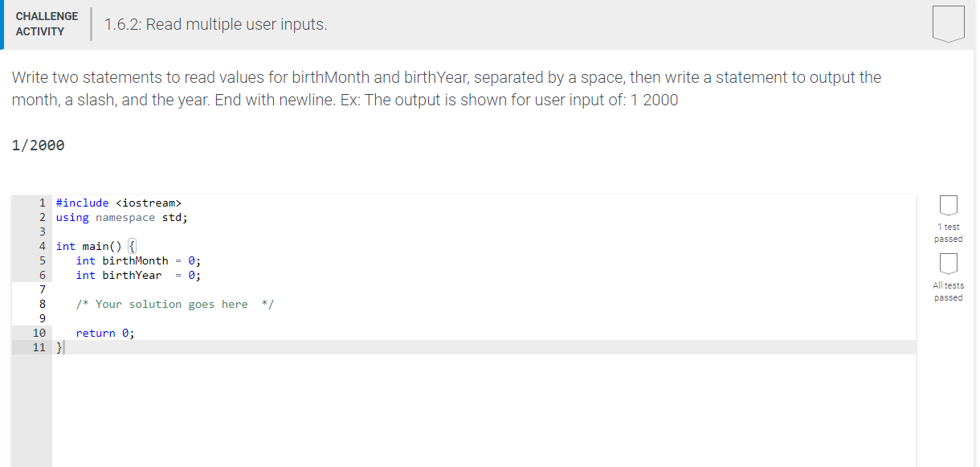The image size is (980, 467).
Task: Click the '#include <iostream>' statement on line 1
Action: pyautogui.click(x=117, y=203)
